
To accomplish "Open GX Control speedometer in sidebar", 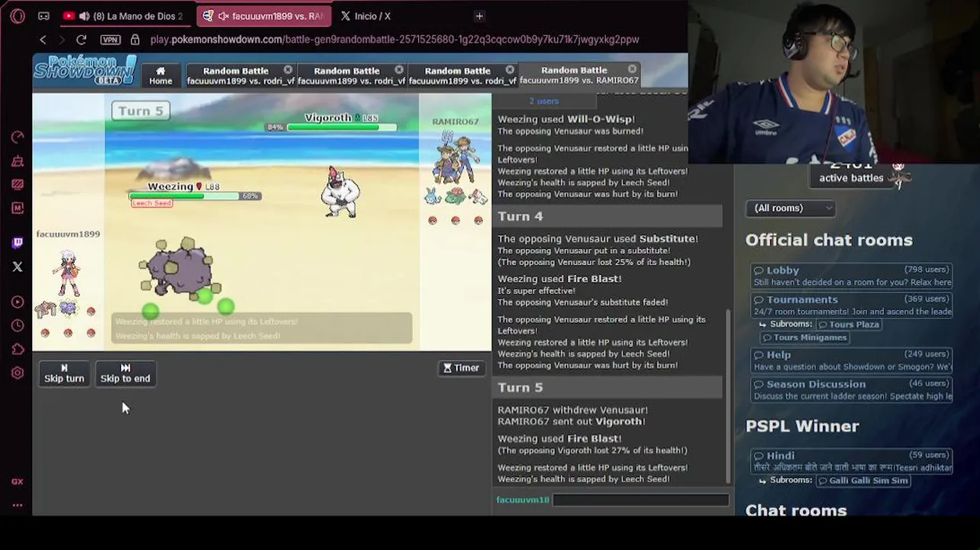I will [x=18, y=137].
